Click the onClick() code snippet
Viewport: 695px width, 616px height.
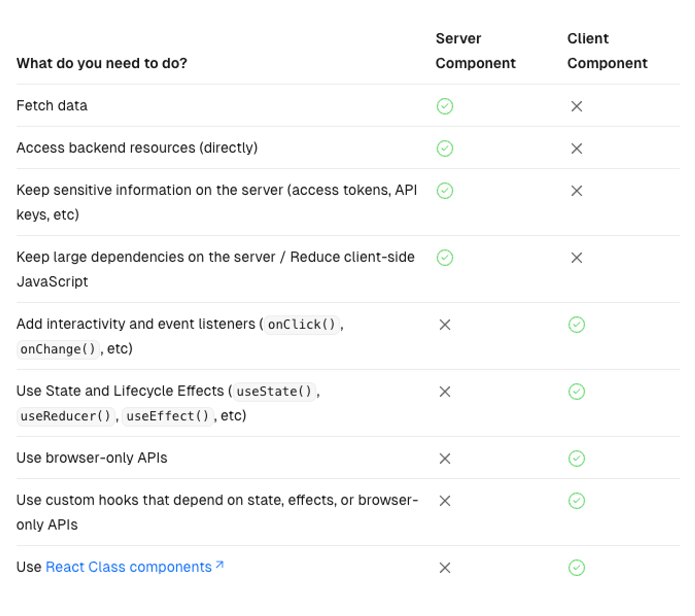click(301, 325)
